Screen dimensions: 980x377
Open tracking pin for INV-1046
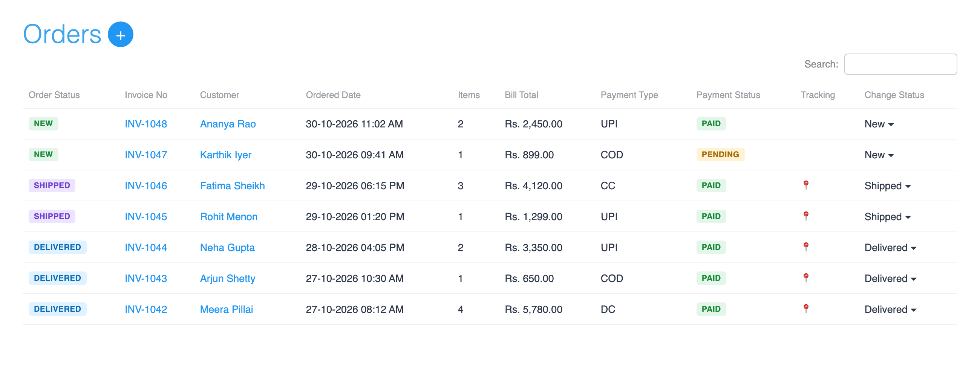click(806, 185)
